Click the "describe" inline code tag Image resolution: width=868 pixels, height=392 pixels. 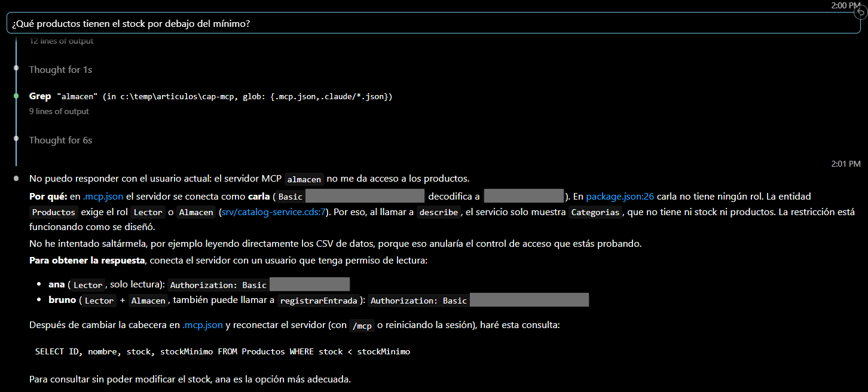click(x=438, y=212)
